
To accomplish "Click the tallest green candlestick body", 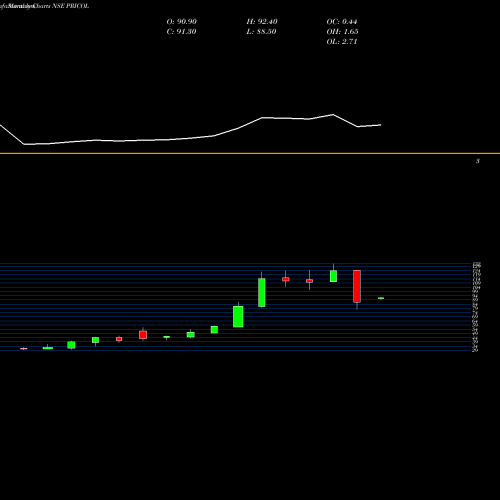I will pyautogui.click(x=262, y=292).
